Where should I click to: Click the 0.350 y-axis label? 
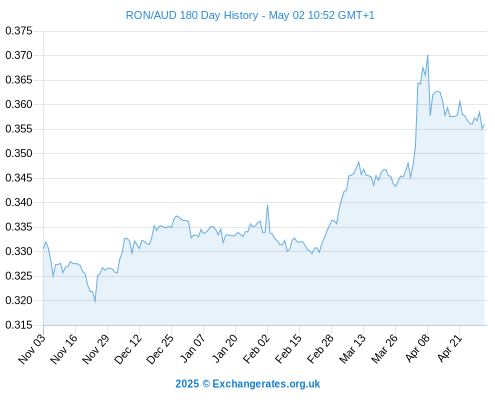pyautogui.click(x=19, y=153)
